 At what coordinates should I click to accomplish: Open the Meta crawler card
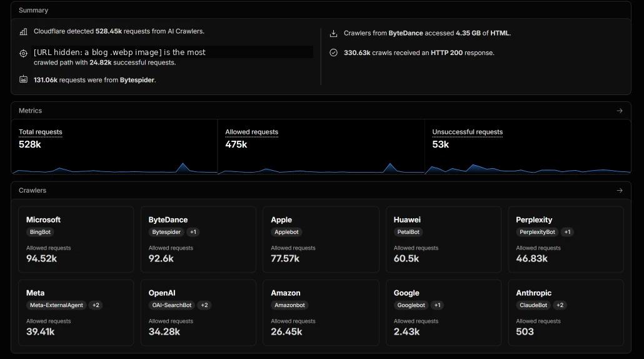76,313
